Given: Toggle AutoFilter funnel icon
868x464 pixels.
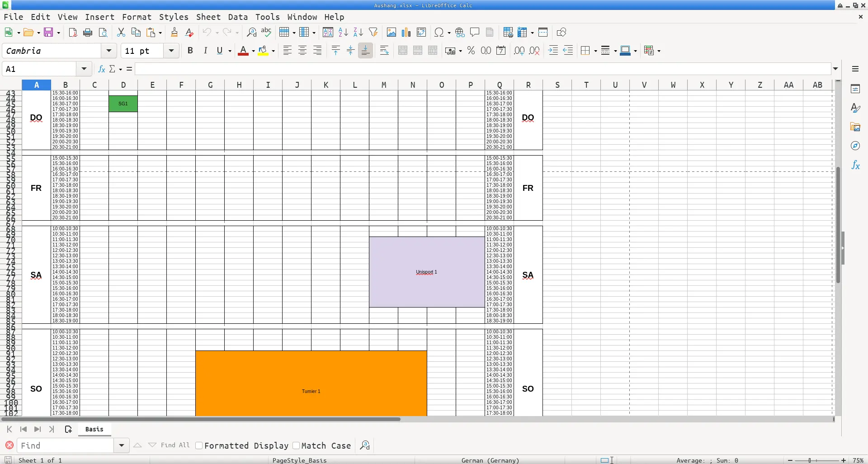Looking at the screenshot, I should point(373,32).
